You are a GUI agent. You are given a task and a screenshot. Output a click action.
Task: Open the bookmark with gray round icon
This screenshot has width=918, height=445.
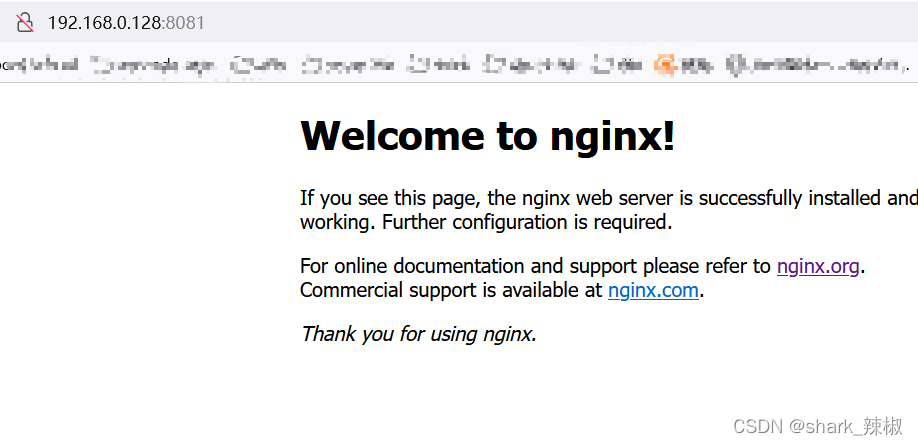(814, 65)
